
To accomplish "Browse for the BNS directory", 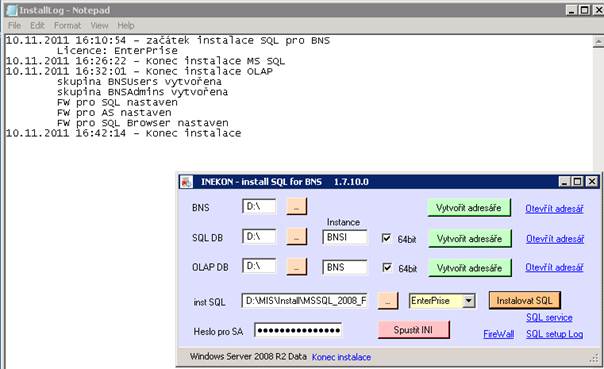I will pos(297,206).
